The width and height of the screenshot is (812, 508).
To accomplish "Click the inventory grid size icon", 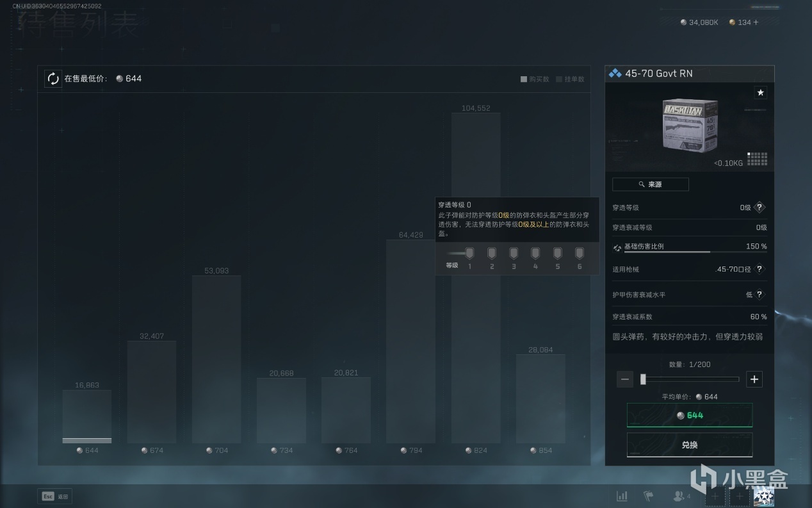I will [x=758, y=159].
